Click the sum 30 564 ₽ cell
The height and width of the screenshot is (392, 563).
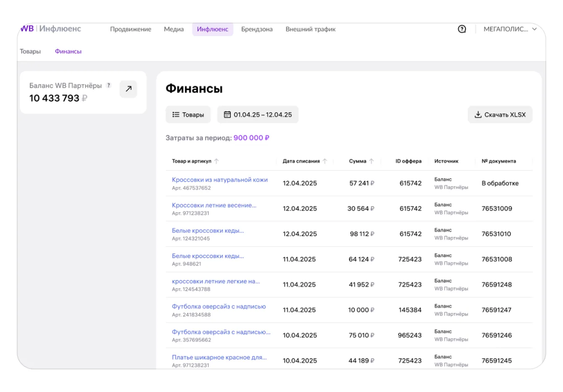(x=361, y=209)
